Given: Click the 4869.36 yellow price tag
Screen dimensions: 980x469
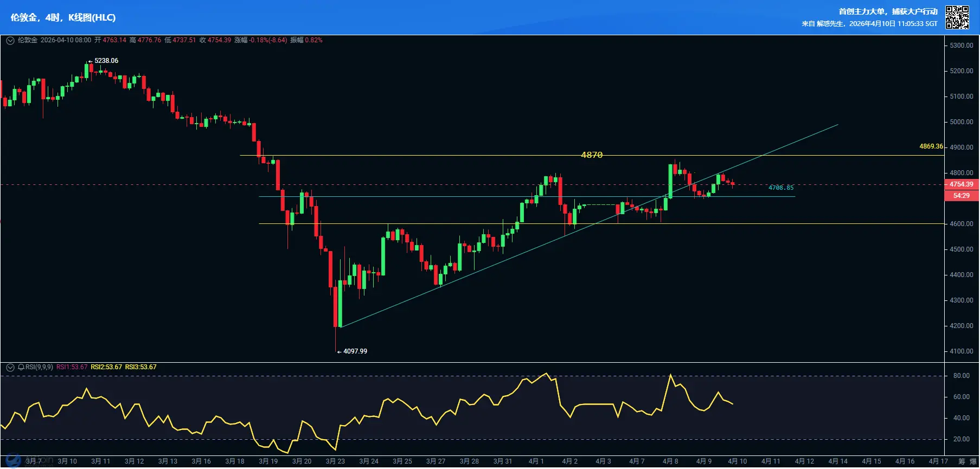Looking at the screenshot, I should pos(931,146).
